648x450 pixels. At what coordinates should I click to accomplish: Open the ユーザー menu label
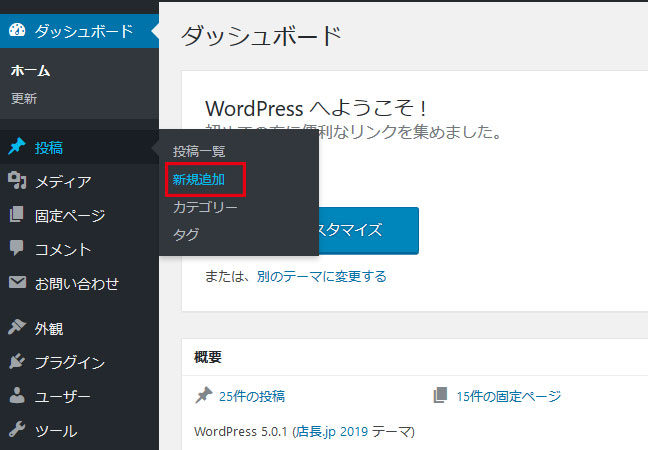[x=62, y=397]
